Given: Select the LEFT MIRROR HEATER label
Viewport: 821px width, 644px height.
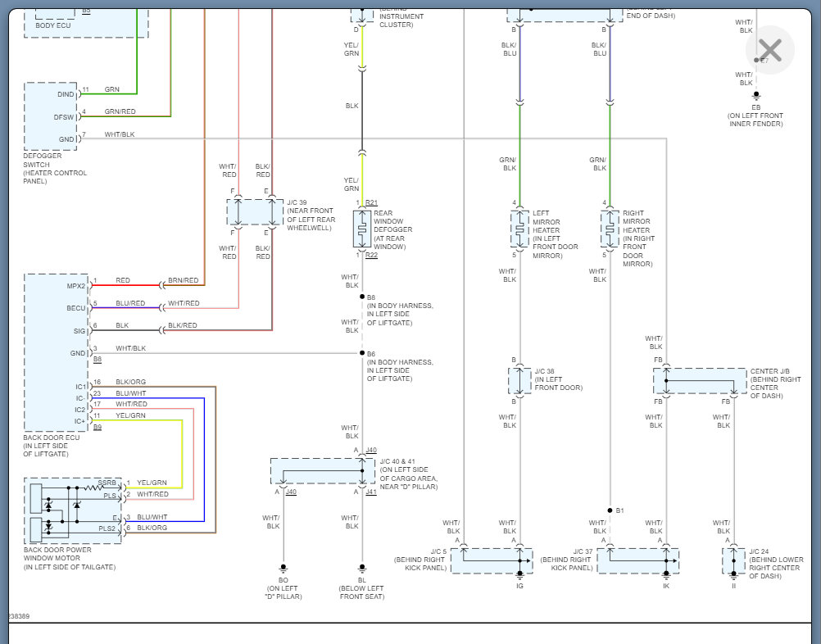Looking at the screenshot, I should pyautogui.click(x=555, y=234).
